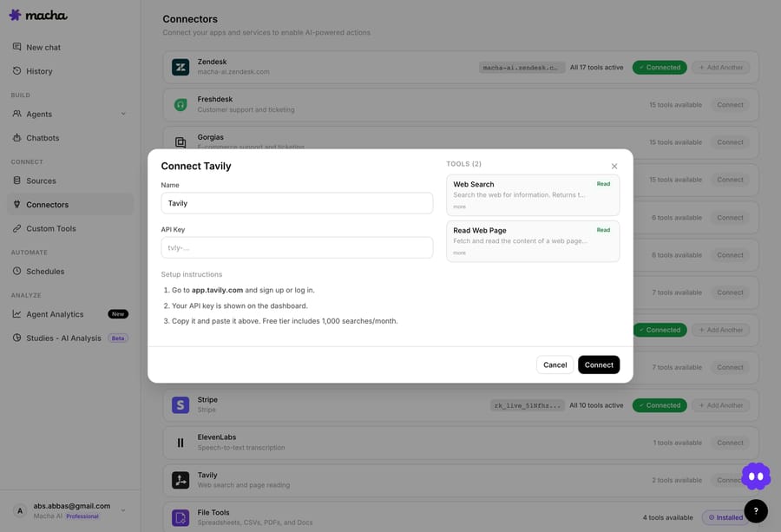Add Another Stripe connection
The height and width of the screenshot is (532, 781).
tap(721, 405)
